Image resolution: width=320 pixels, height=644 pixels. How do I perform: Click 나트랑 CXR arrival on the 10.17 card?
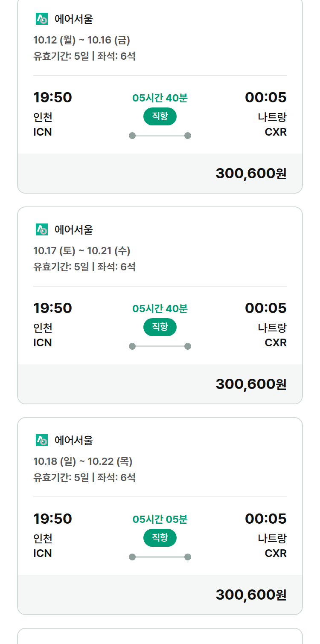click(272, 335)
